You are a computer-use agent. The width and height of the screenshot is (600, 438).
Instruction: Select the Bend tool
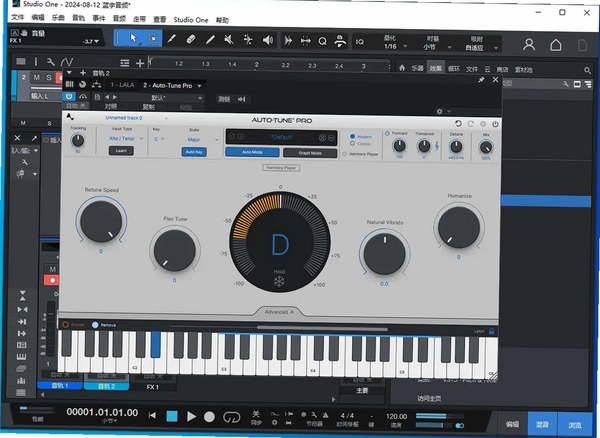pyautogui.click(x=248, y=39)
